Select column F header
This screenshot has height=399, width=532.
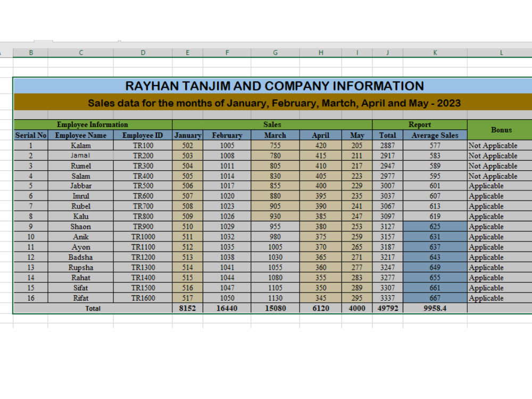coord(227,53)
